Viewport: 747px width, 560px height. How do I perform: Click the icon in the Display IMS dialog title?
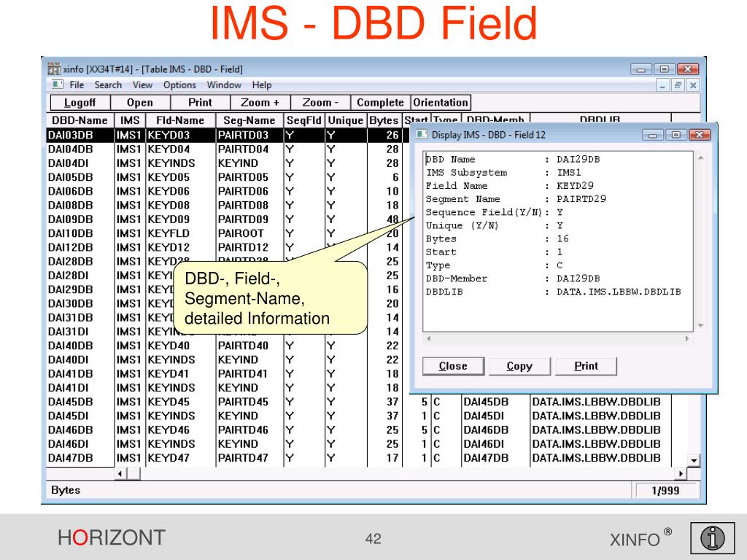coord(422,135)
